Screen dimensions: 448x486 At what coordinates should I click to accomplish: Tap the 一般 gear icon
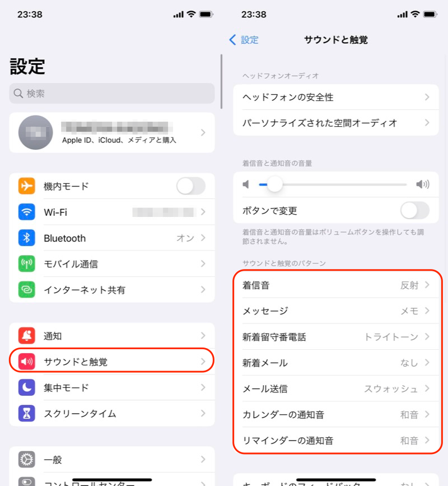(27, 459)
